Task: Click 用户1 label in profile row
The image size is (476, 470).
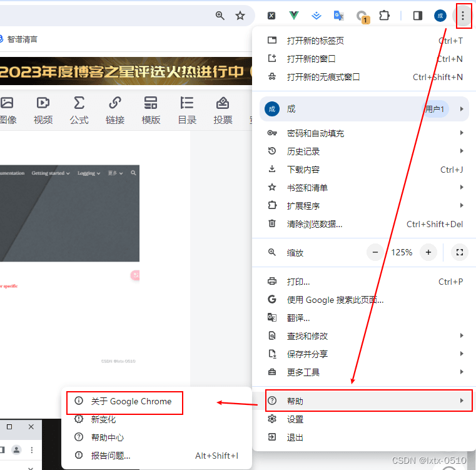Action: coord(435,109)
